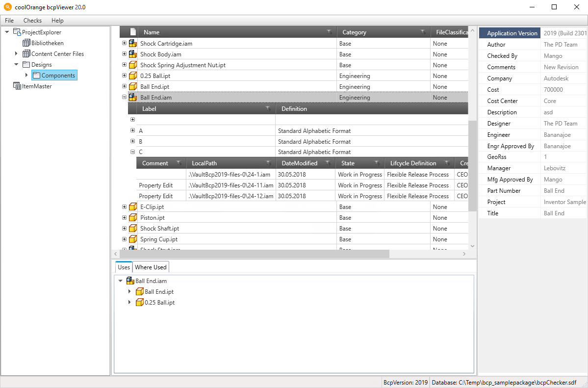Open the Checks menu
The image size is (588, 388).
[x=32, y=21]
